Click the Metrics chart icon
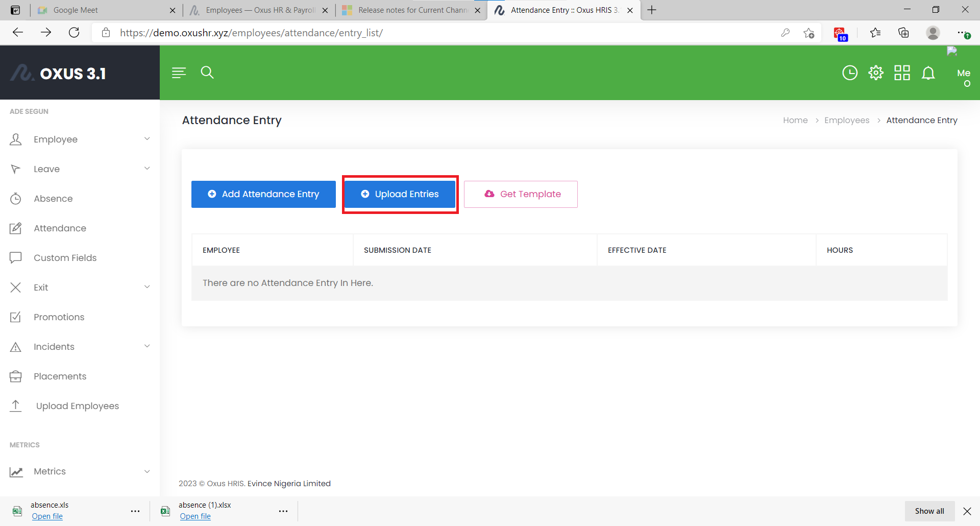 (x=16, y=472)
